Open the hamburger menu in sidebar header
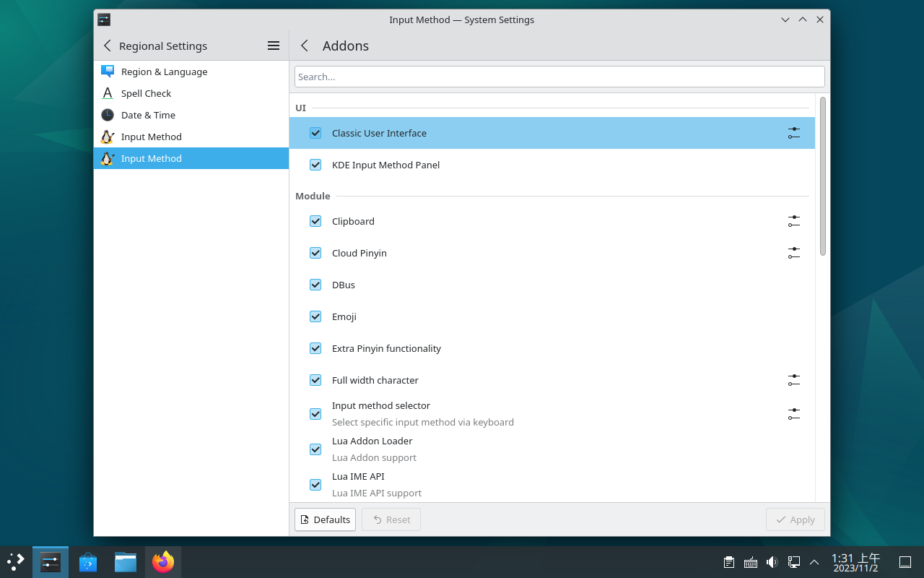The image size is (924, 578). point(274,46)
